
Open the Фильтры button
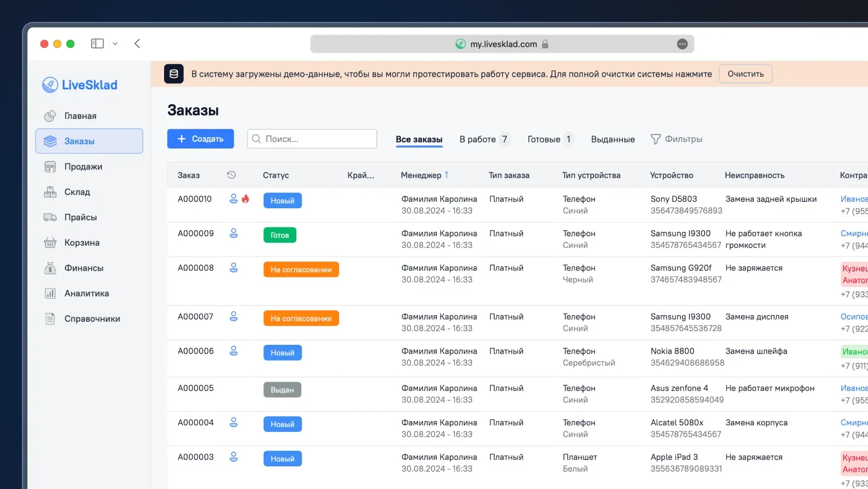point(677,139)
